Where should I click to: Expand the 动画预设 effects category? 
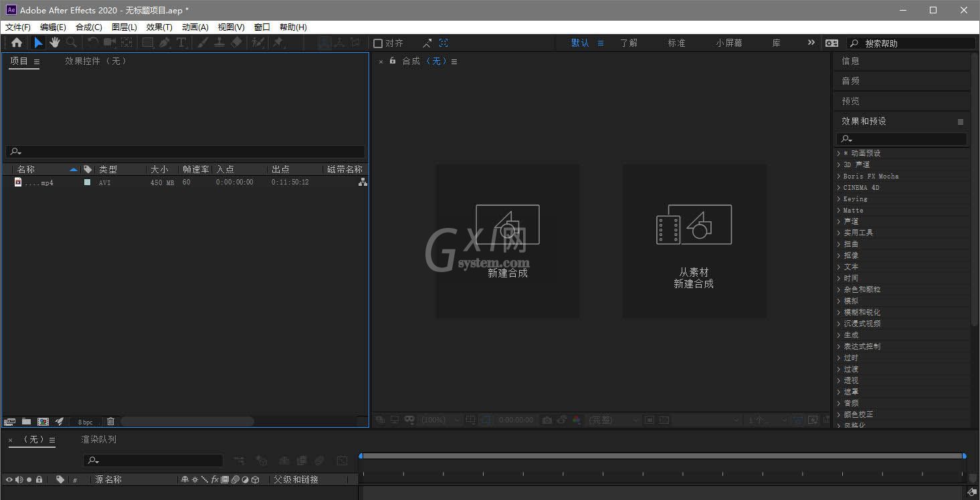839,153
